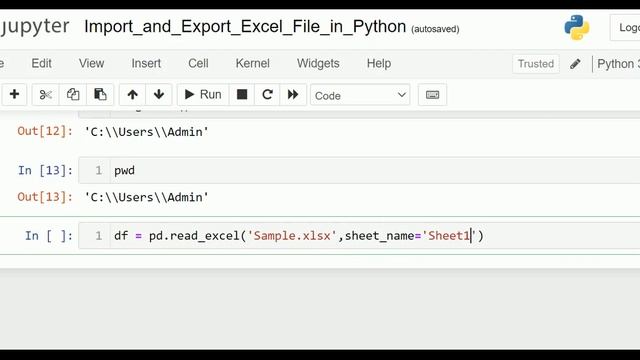This screenshot has width=640, height=360.
Task: Open the Widgets menu
Action: [318, 63]
